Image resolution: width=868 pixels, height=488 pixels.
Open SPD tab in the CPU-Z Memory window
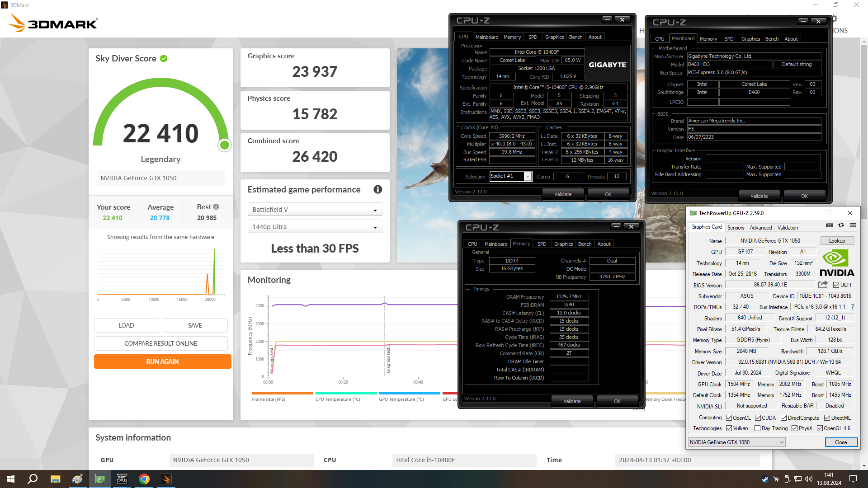click(x=542, y=244)
